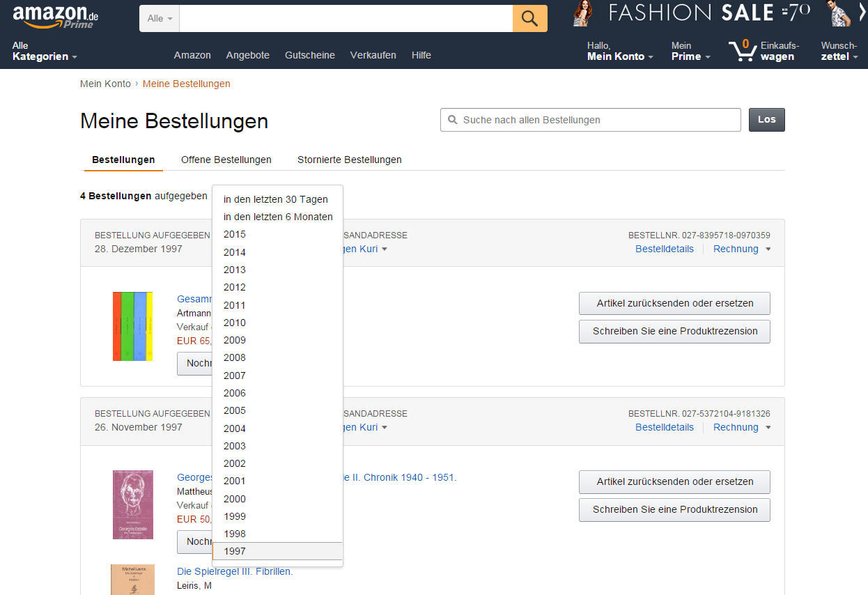The height and width of the screenshot is (595, 868).
Task: Choose 2015 from the year list
Action: [x=278, y=234]
